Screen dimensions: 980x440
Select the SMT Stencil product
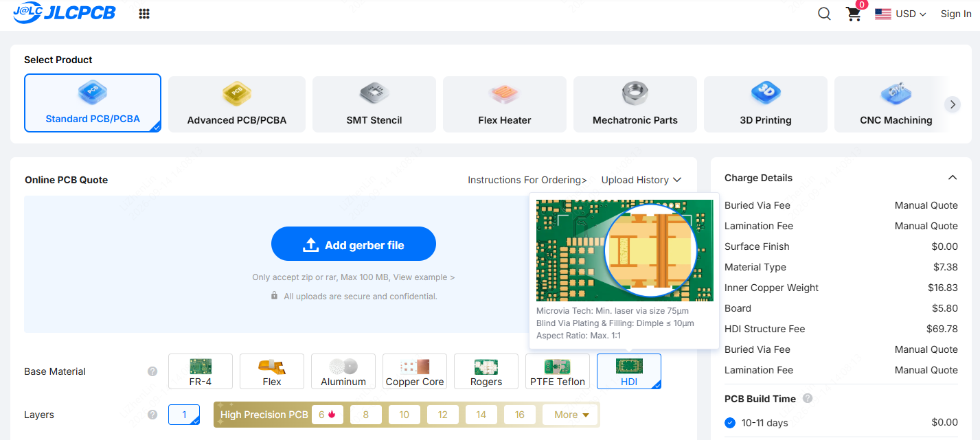(x=374, y=104)
